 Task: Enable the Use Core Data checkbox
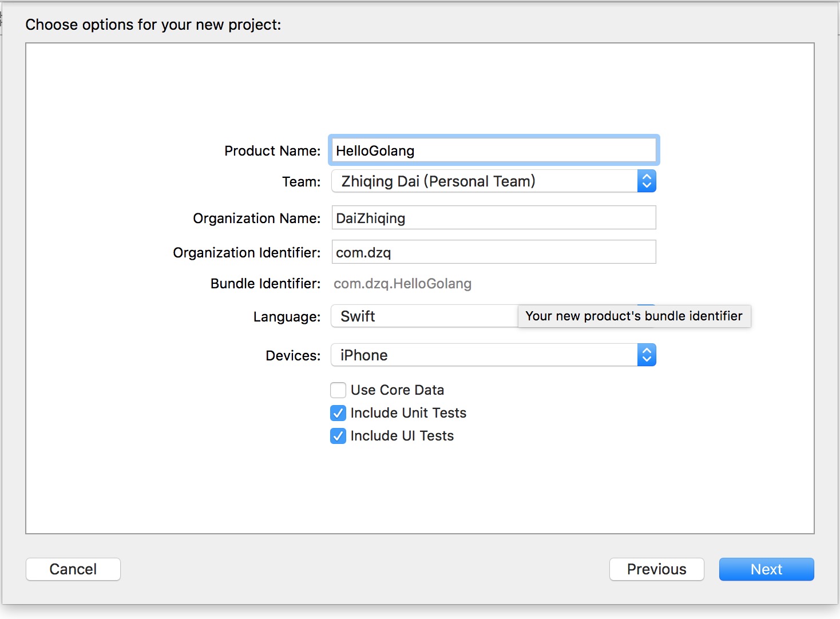pos(338,390)
